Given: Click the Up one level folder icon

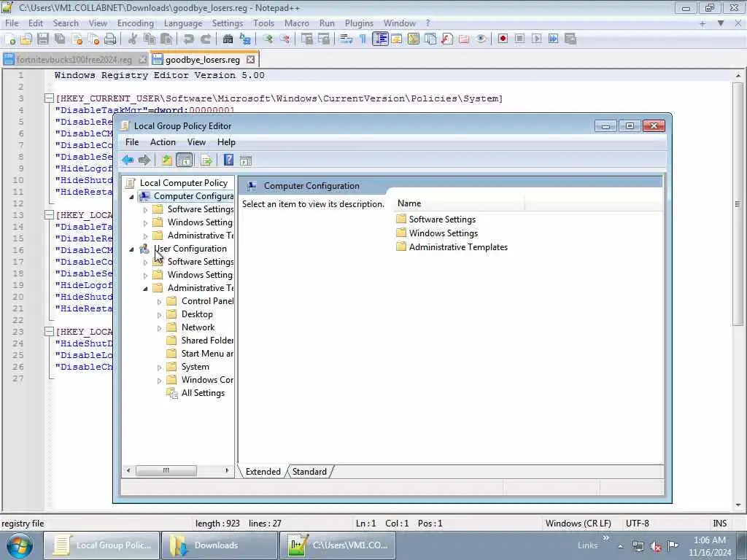Looking at the screenshot, I should (167, 160).
